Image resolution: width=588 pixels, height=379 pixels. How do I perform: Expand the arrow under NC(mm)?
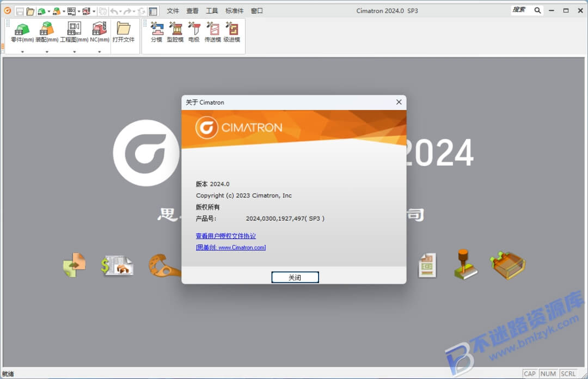[100, 51]
